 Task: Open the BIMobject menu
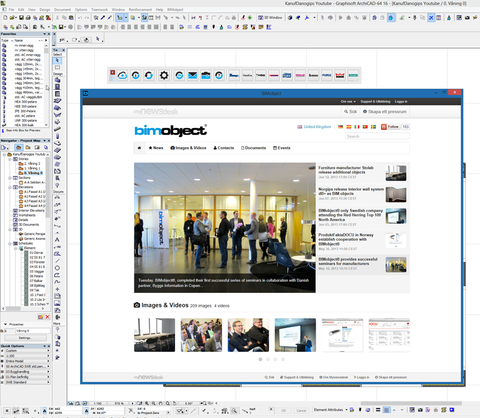tap(175, 10)
